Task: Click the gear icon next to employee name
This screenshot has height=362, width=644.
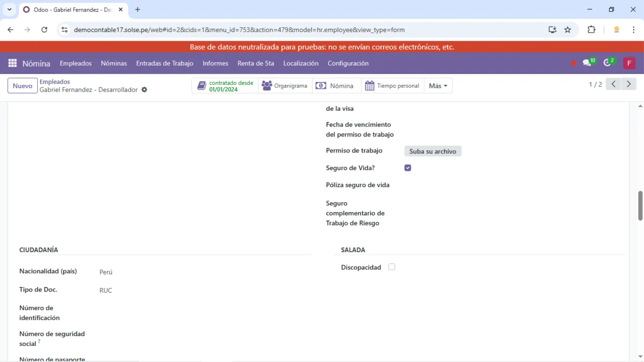Action: point(144,90)
